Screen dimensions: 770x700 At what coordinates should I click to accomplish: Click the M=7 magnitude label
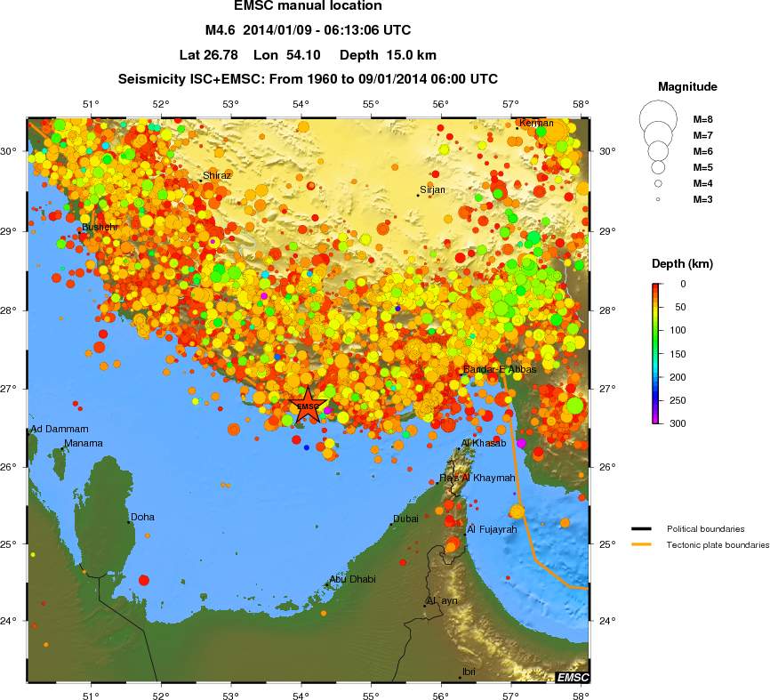tap(702, 135)
